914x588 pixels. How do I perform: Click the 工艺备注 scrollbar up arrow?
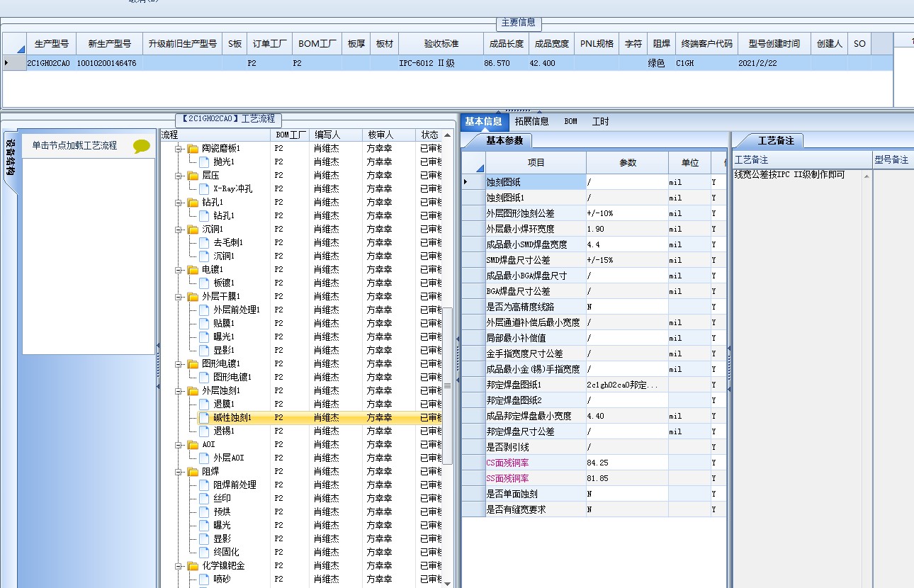(x=867, y=176)
